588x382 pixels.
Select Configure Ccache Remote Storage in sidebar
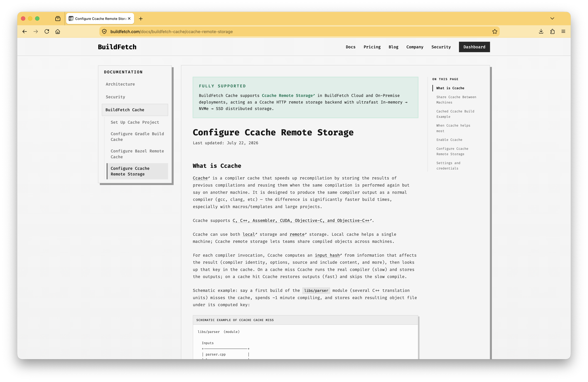pos(137,171)
